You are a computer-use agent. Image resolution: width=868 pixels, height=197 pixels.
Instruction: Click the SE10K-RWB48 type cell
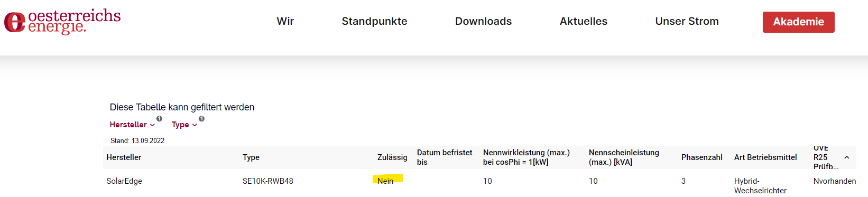coord(268,181)
